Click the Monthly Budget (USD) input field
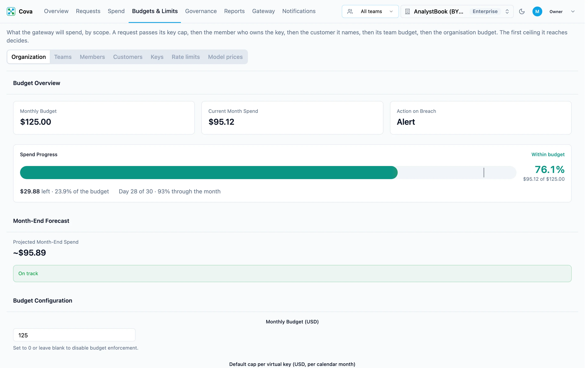The image size is (588, 368). coord(74,335)
